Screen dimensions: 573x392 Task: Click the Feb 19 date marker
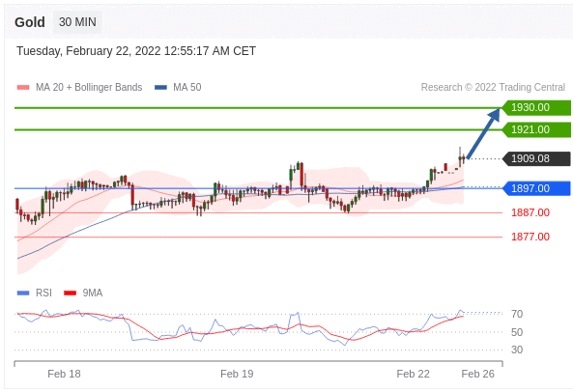237,374
